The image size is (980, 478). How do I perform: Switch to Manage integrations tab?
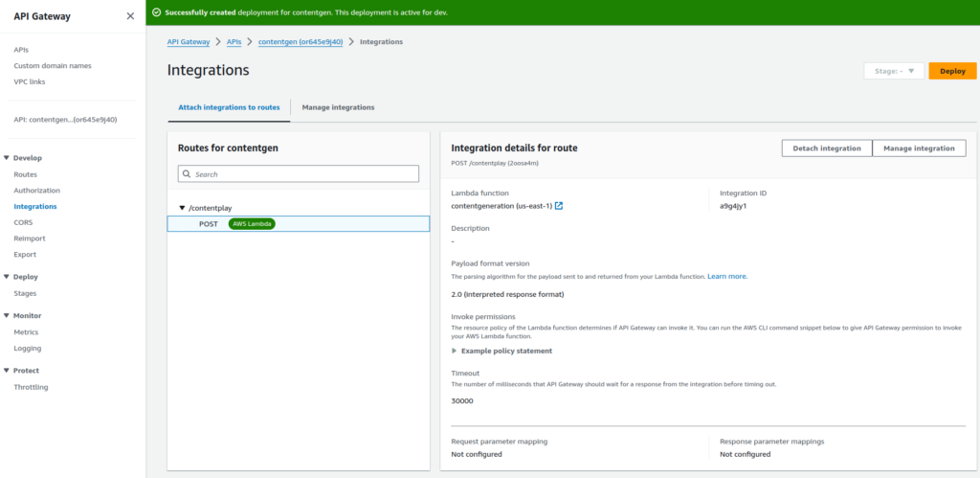tap(338, 107)
